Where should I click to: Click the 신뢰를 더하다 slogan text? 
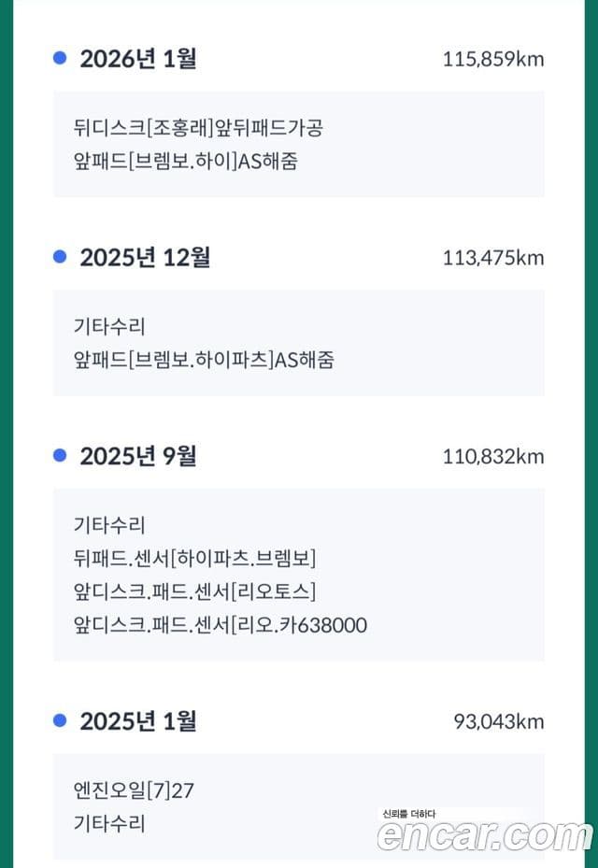pos(408,814)
